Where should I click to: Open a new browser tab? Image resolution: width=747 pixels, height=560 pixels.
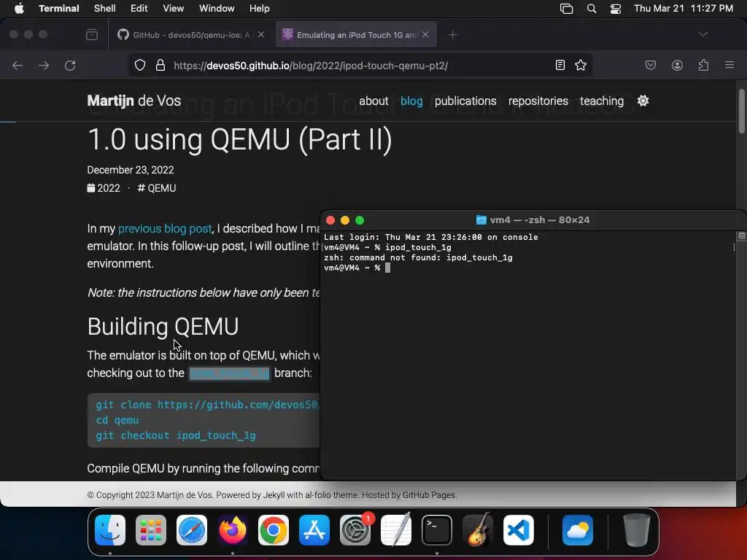(x=452, y=35)
